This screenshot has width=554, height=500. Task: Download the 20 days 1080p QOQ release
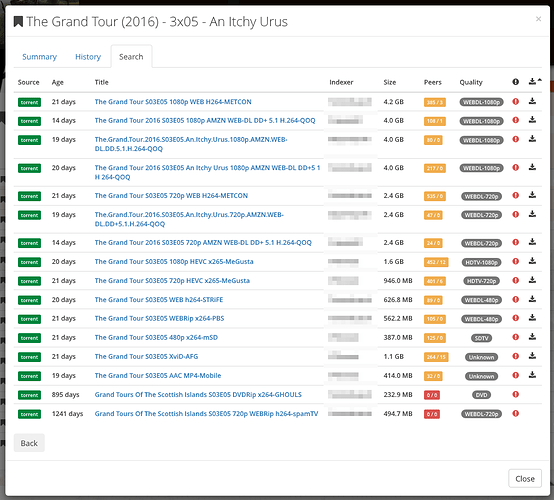(532, 167)
